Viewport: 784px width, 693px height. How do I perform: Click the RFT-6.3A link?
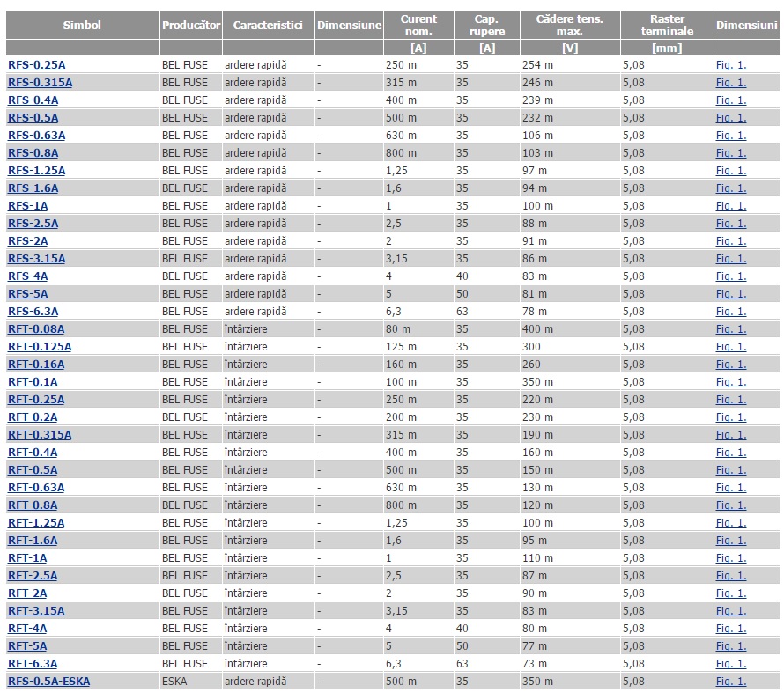tap(33, 664)
